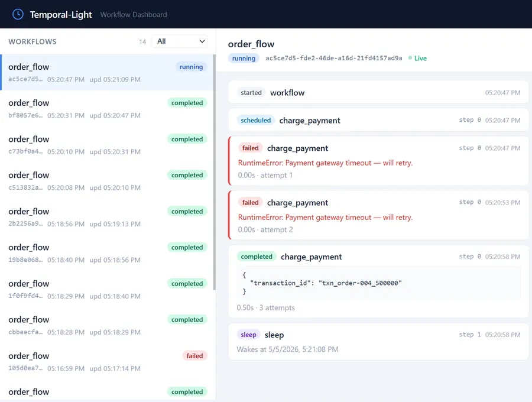
Task: Click the step 1 label on the sleep event
Action: [470, 335]
